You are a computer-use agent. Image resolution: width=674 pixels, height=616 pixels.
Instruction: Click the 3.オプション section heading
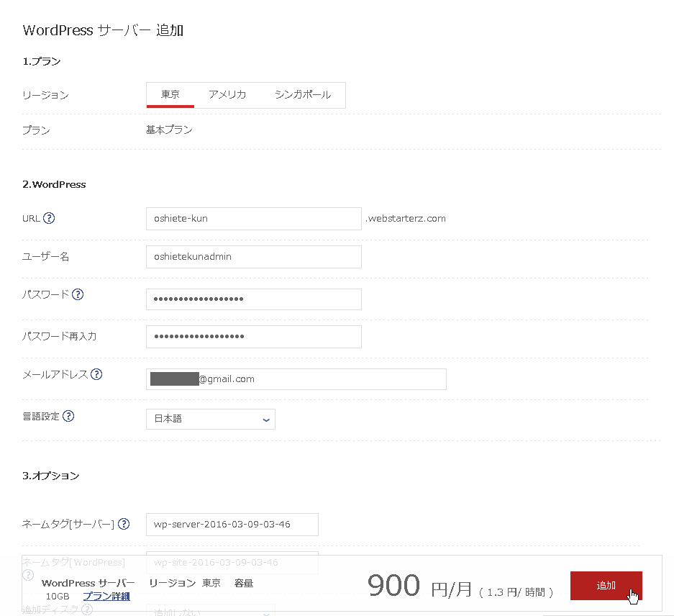tap(51, 476)
